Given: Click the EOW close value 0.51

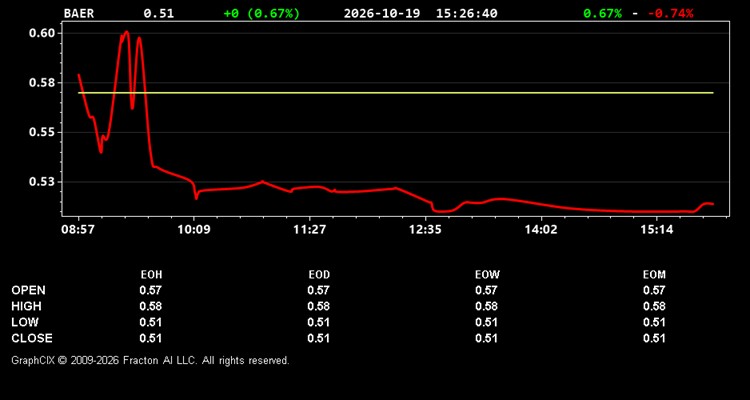Looking at the screenshot, I should click(486, 338).
